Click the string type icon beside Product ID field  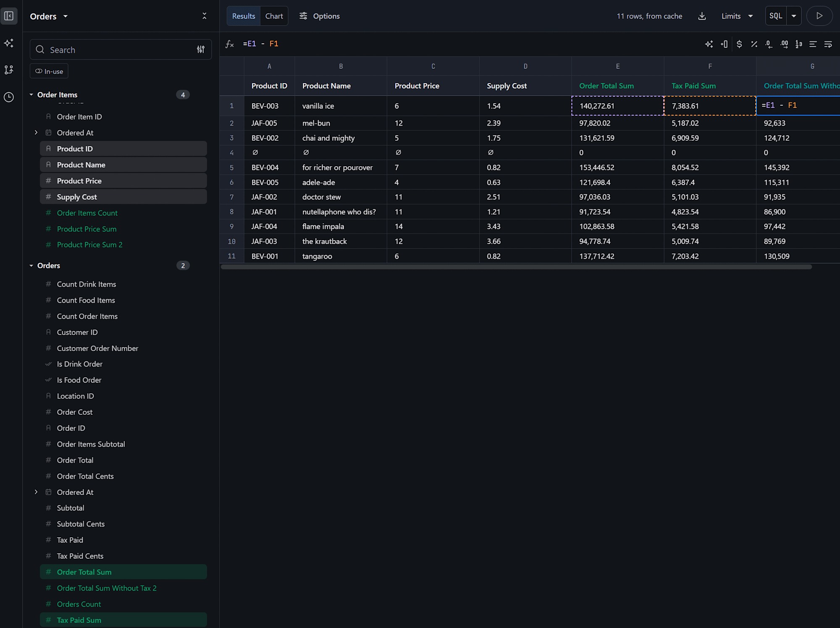[48, 149]
